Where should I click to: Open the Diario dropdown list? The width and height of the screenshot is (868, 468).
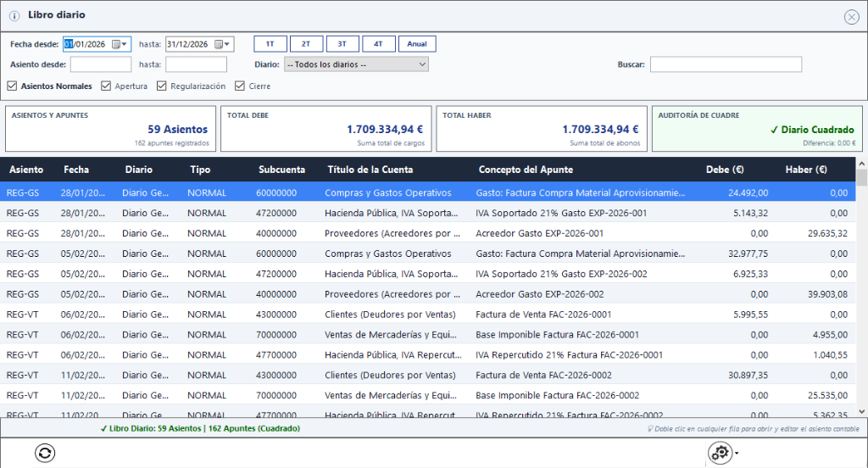click(x=356, y=64)
